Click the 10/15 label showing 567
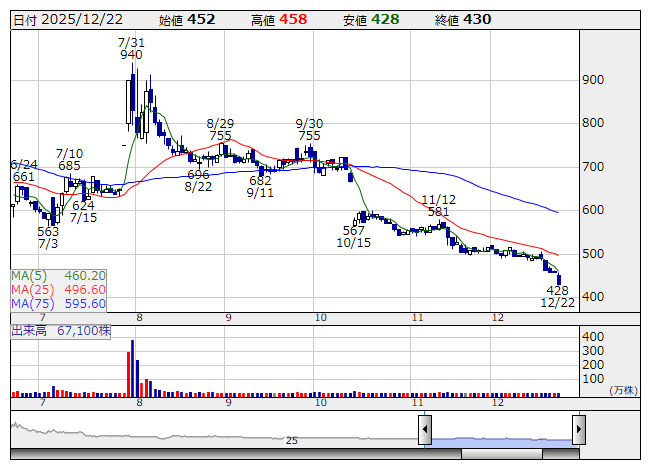The width and height of the screenshot is (653, 470). coord(352,236)
